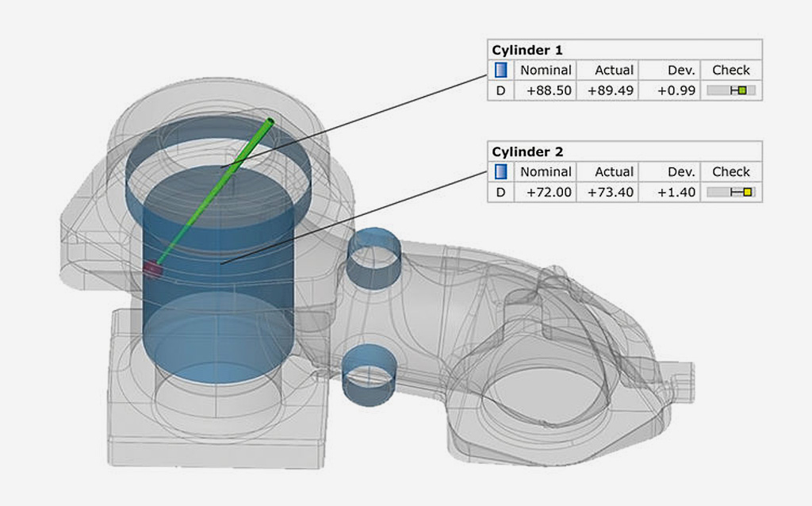This screenshot has height=506, width=812.
Task: Select the magenta probe tip on the cylinder
Action: point(152,270)
